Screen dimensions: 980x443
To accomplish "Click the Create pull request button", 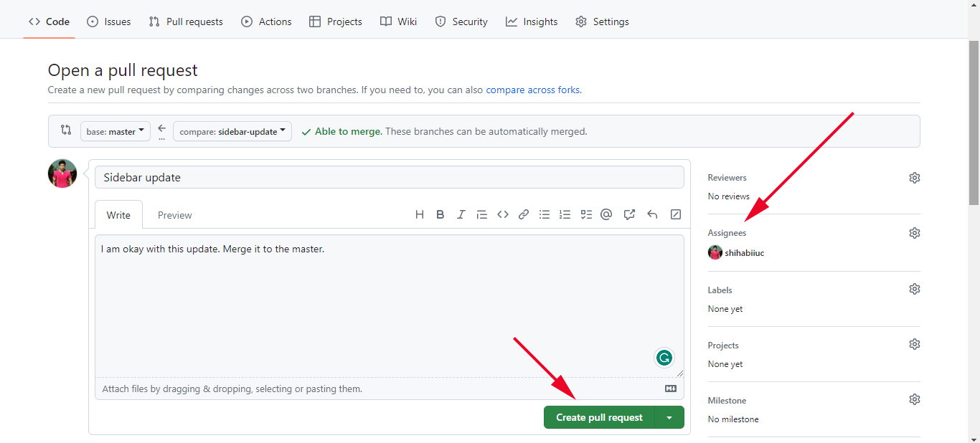I will coord(600,416).
